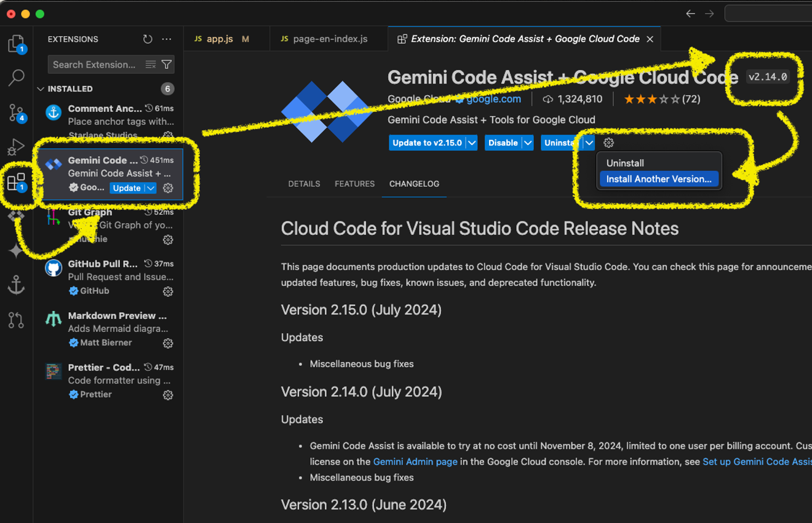Open Prettier manage gear

click(x=168, y=395)
